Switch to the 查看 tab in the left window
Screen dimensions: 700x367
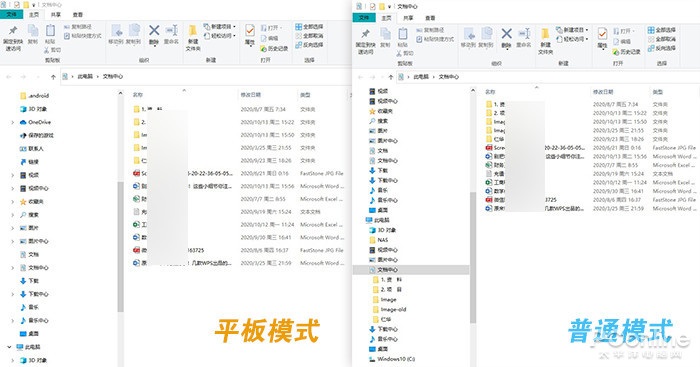click(x=78, y=15)
